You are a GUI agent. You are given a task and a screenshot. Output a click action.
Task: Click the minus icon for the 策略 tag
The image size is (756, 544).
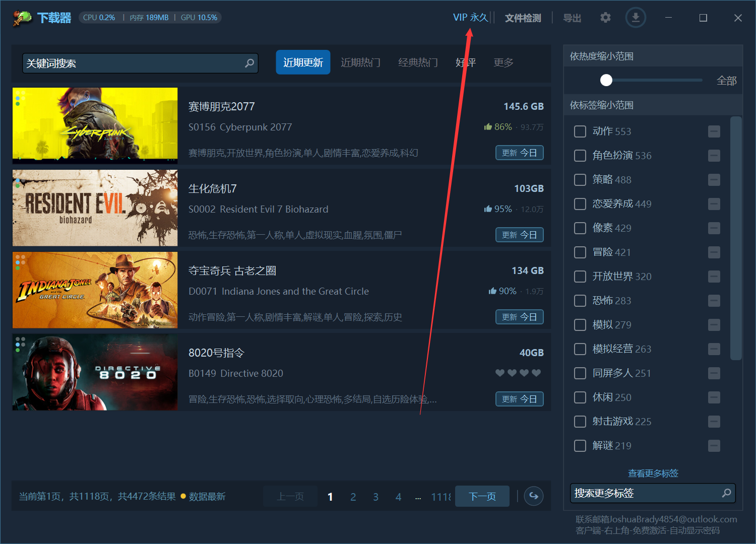pos(714,180)
